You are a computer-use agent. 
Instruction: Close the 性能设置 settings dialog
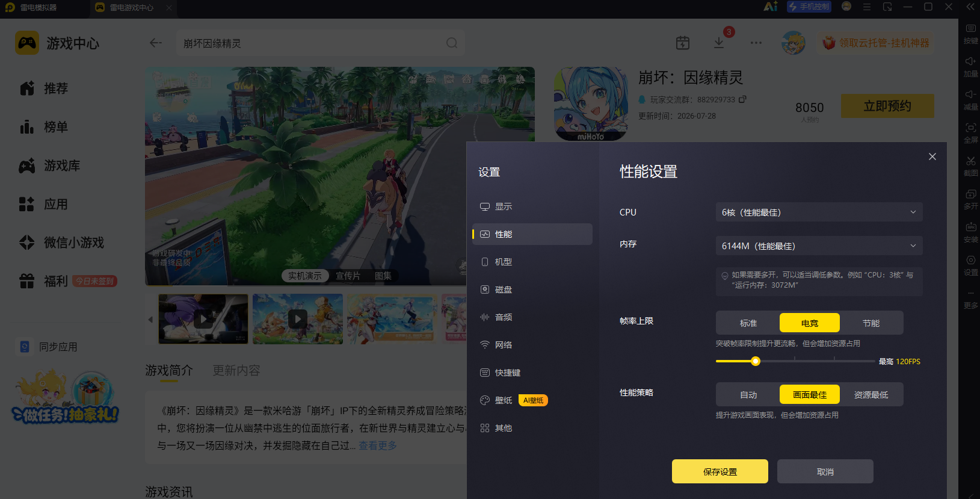pyautogui.click(x=932, y=157)
